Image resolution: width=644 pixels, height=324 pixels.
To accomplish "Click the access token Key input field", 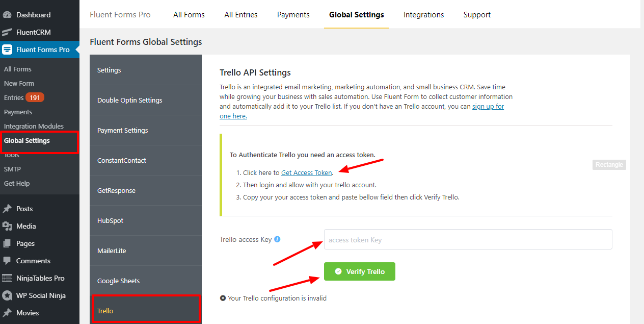I will 468,239.
